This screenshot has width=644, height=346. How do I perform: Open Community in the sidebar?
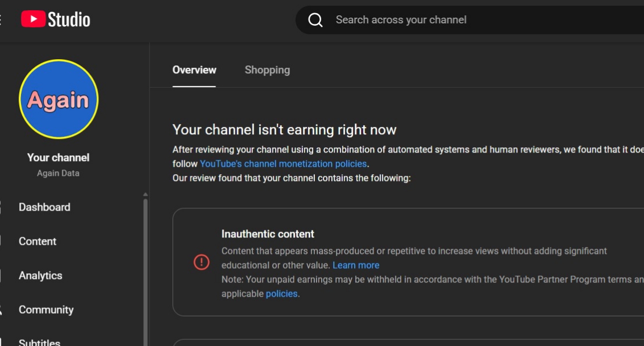point(46,310)
